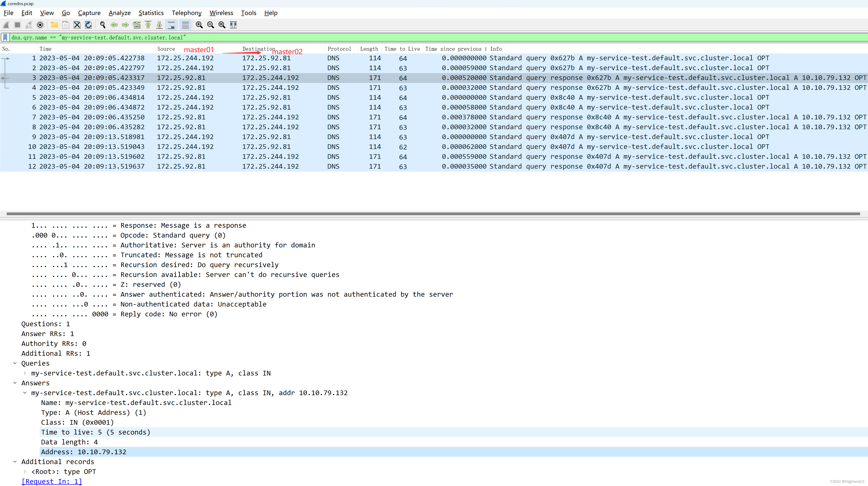Image resolution: width=868 pixels, height=486 pixels.
Task: Collapse the Queries tree section
Action: click(x=15, y=363)
